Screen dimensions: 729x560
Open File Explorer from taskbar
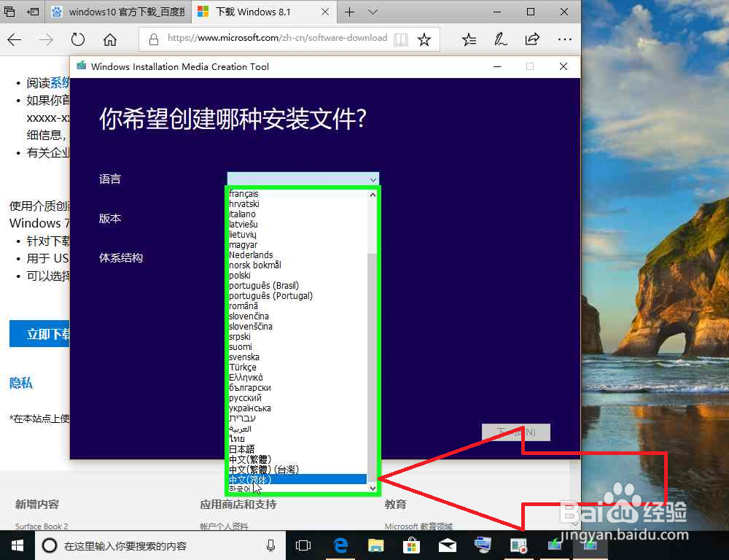click(x=376, y=545)
